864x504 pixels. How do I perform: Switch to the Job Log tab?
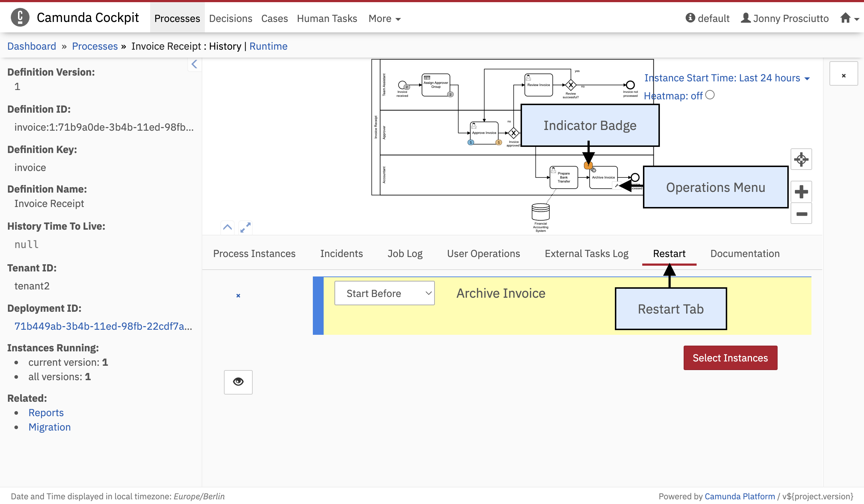[x=405, y=253]
